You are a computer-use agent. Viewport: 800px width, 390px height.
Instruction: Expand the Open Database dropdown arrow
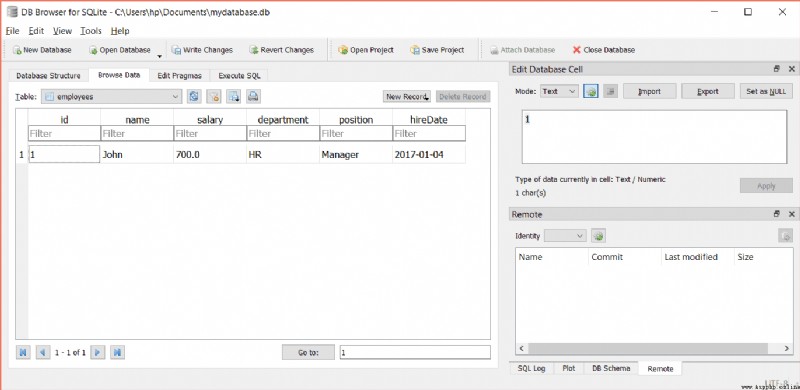point(159,55)
